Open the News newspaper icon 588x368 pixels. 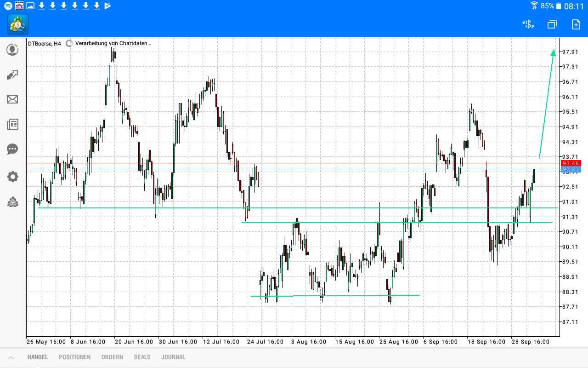coord(12,124)
